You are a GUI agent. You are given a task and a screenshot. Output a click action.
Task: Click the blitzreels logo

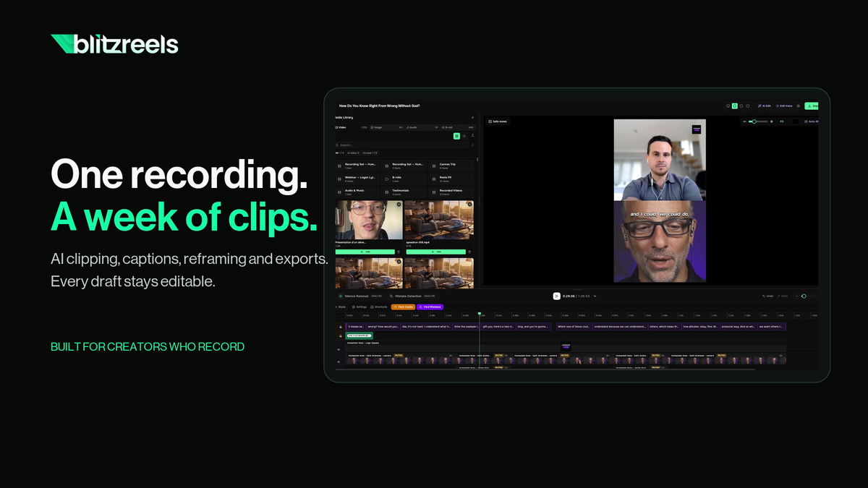coord(114,44)
